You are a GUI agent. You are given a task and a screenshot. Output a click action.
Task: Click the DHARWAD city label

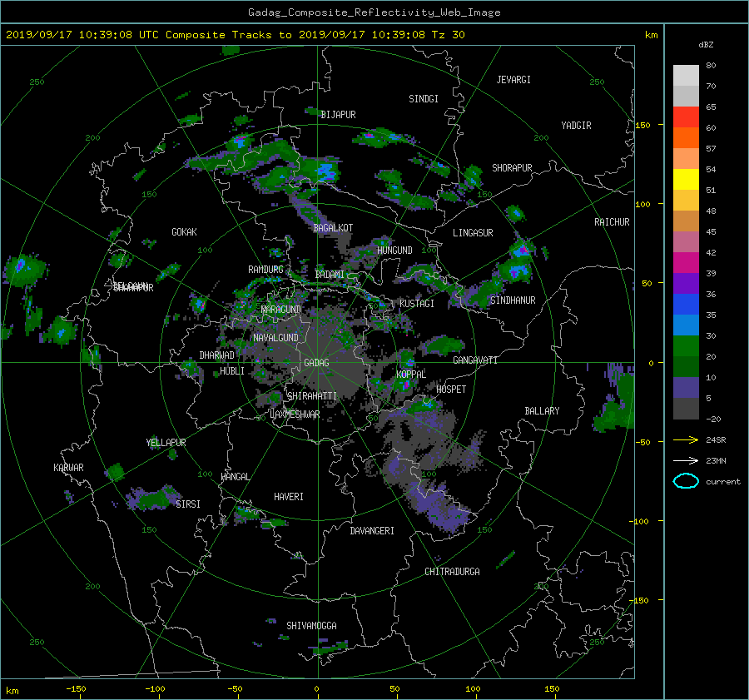pyautogui.click(x=216, y=355)
